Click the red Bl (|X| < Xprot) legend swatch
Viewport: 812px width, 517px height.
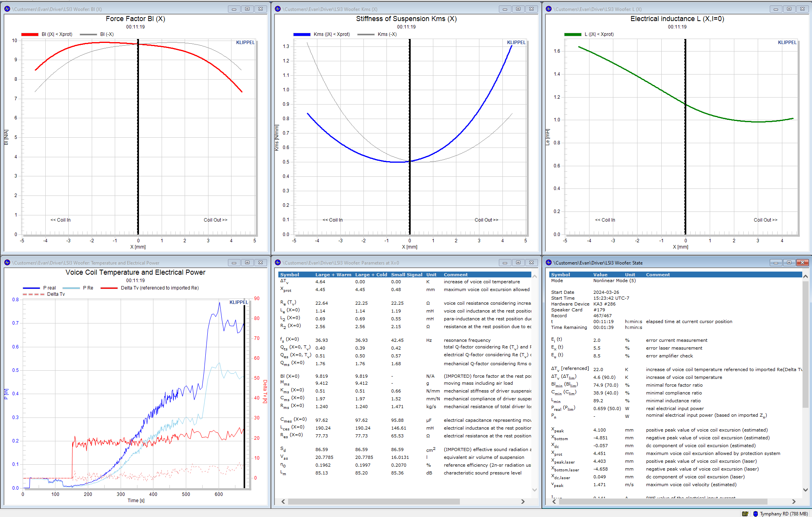30,34
